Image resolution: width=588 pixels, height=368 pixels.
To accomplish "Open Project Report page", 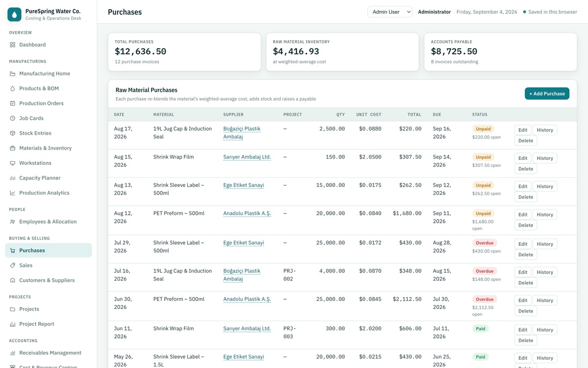I will pyautogui.click(x=49, y=324).
